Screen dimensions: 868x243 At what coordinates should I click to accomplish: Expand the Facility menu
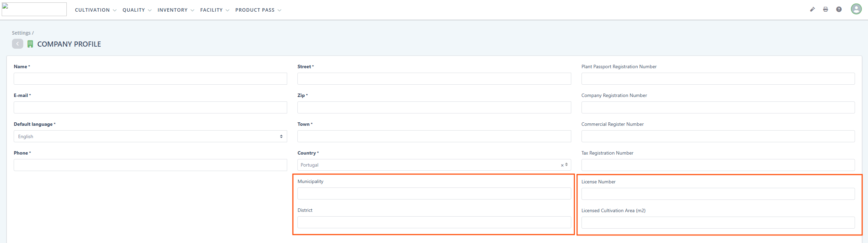215,10
